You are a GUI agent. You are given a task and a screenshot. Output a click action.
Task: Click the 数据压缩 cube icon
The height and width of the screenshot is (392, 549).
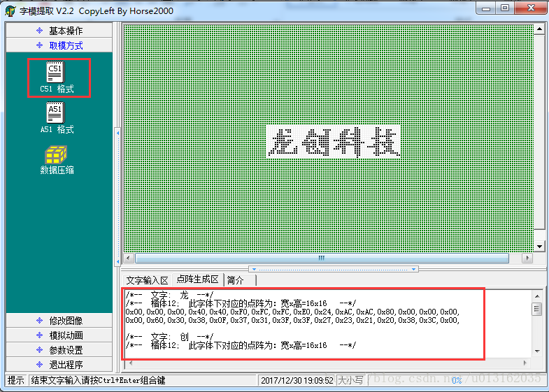point(55,154)
